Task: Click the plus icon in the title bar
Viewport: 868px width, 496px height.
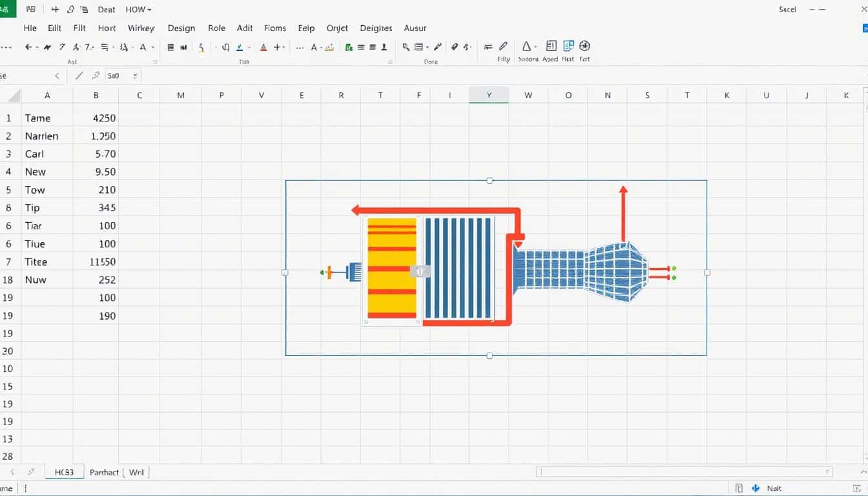Action: pos(55,9)
